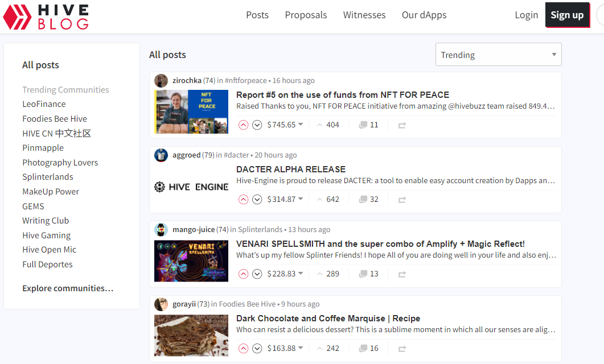Open the Full Deportes community
This screenshot has height=364, width=604.
pyautogui.click(x=47, y=264)
